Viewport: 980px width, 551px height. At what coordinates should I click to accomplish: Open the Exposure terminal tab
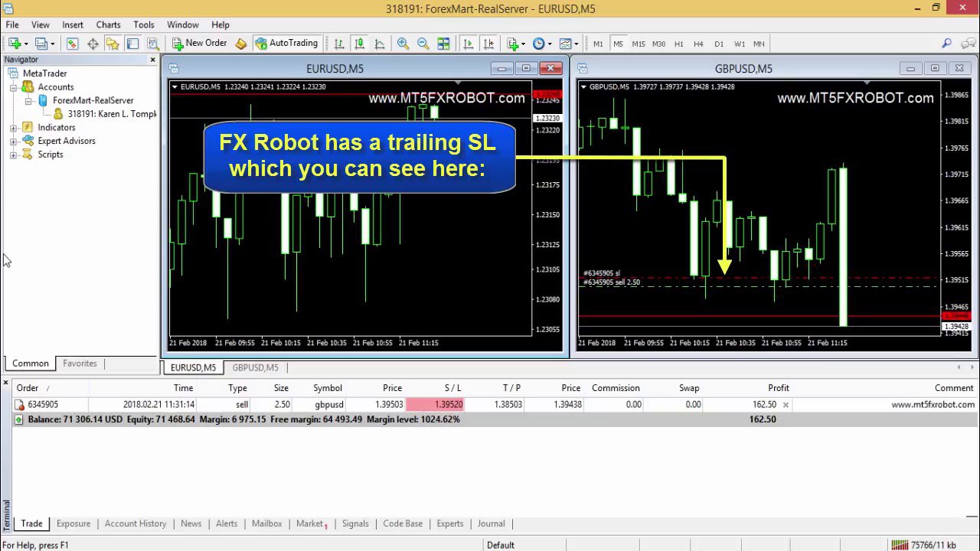pos(73,523)
